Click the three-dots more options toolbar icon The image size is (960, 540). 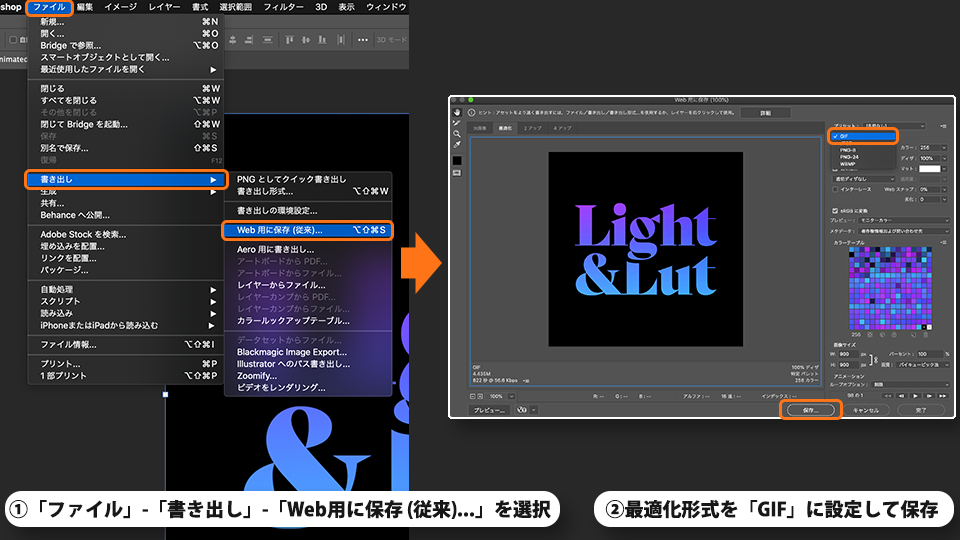pos(363,40)
